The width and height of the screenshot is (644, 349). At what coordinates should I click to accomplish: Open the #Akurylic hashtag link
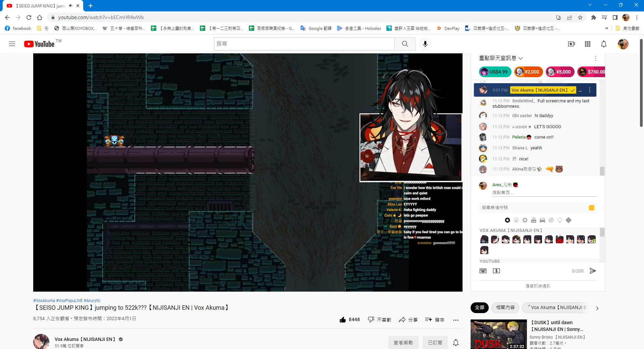[92, 301]
